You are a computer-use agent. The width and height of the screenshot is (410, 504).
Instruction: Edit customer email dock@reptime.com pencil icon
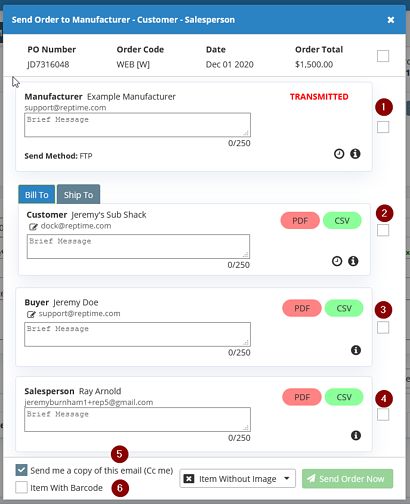[33, 227]
